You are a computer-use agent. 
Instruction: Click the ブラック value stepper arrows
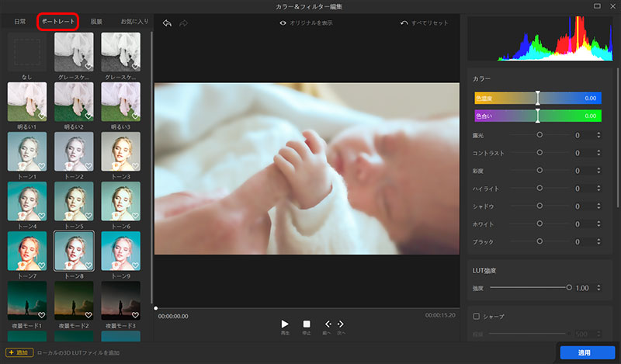click(598, 241)
